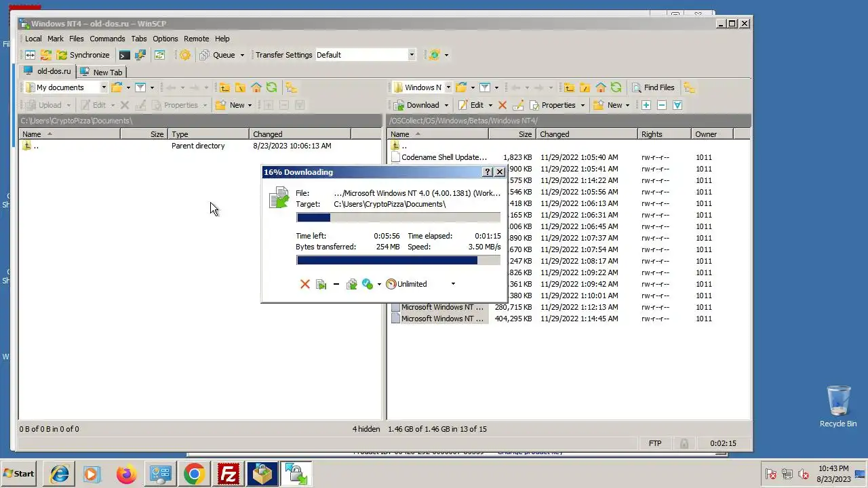
Task: Sort remote files by Rights column
Action: [x=664, y=134]
